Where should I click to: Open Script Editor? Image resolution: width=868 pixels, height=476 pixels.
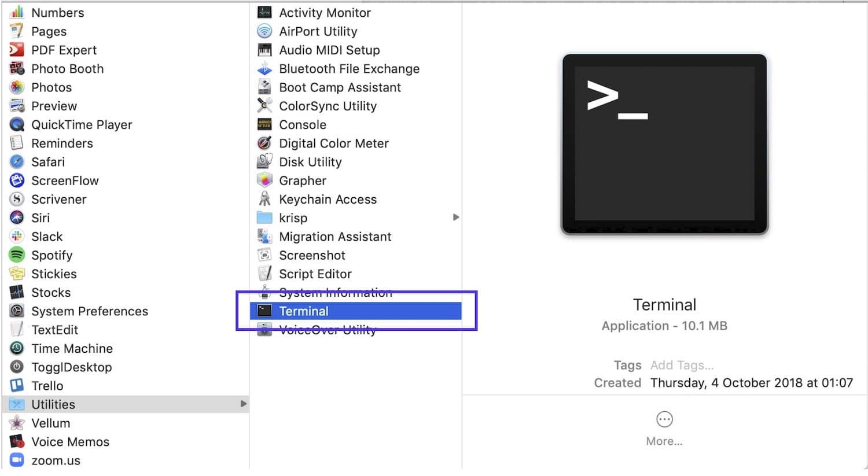point(315,274)
